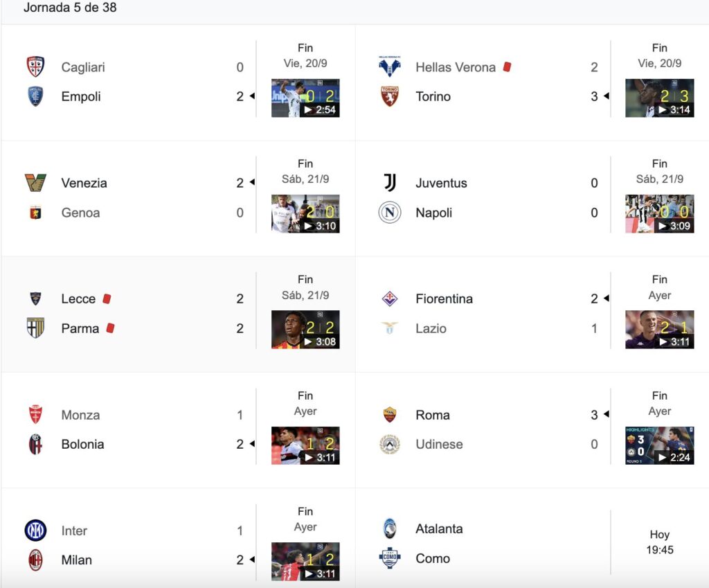Click the Jornada 5 de 38 heading
The image size is (709, 588).
tap(70, 8)
